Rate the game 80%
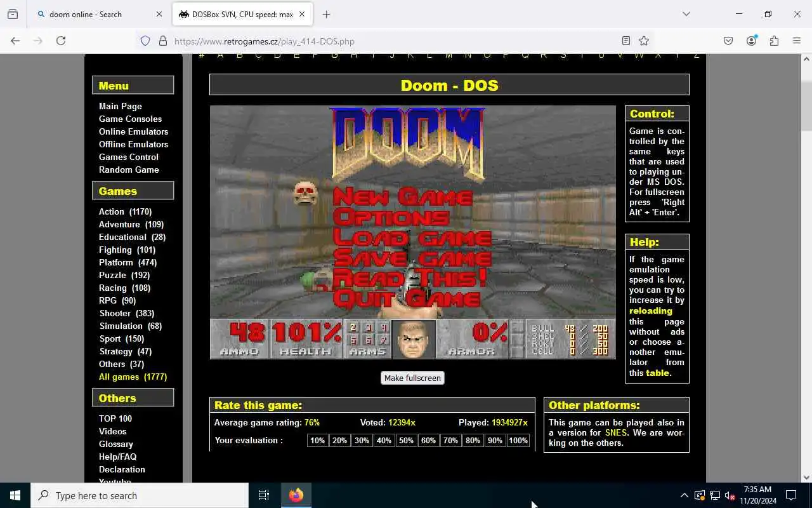 point(473,440)
